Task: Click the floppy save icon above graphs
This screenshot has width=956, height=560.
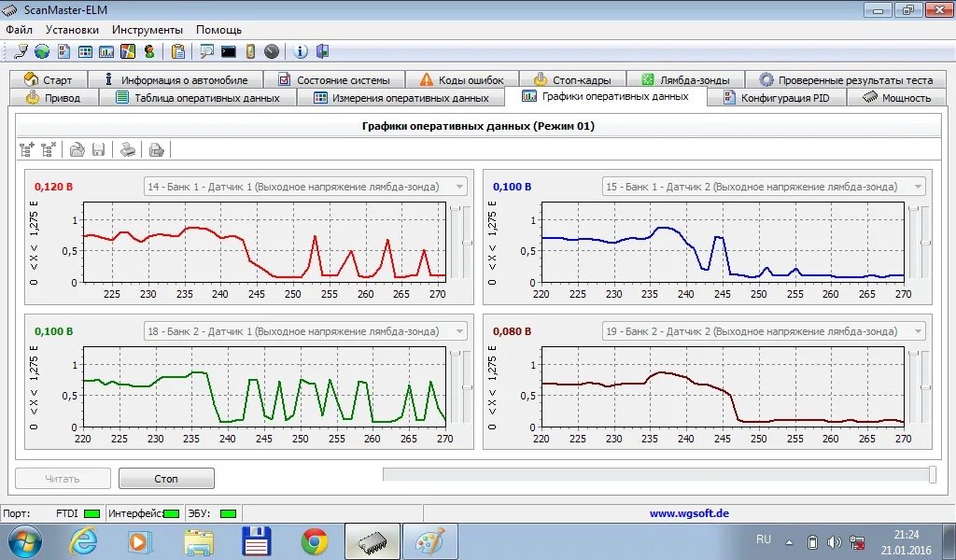Action: click(98, 149)
